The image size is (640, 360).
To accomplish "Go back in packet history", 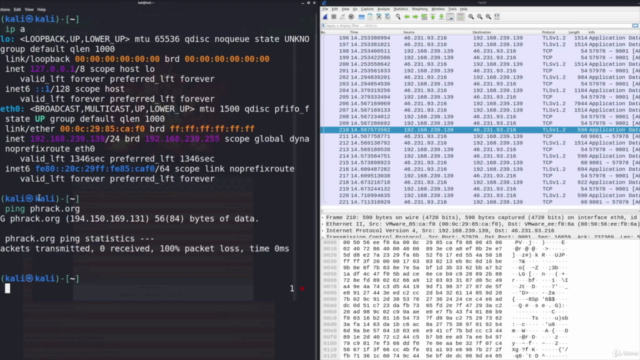I will click(407, 17).
